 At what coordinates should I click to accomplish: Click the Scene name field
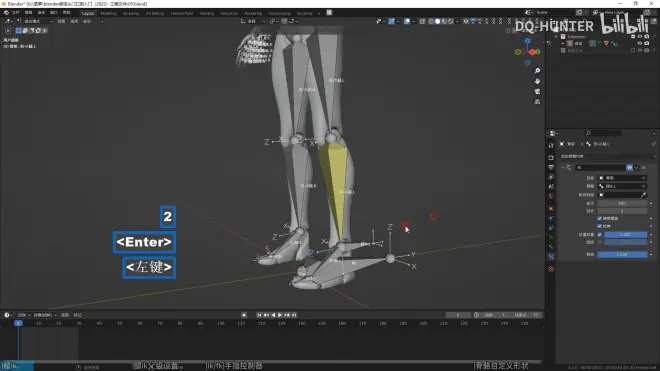[555, 13]
